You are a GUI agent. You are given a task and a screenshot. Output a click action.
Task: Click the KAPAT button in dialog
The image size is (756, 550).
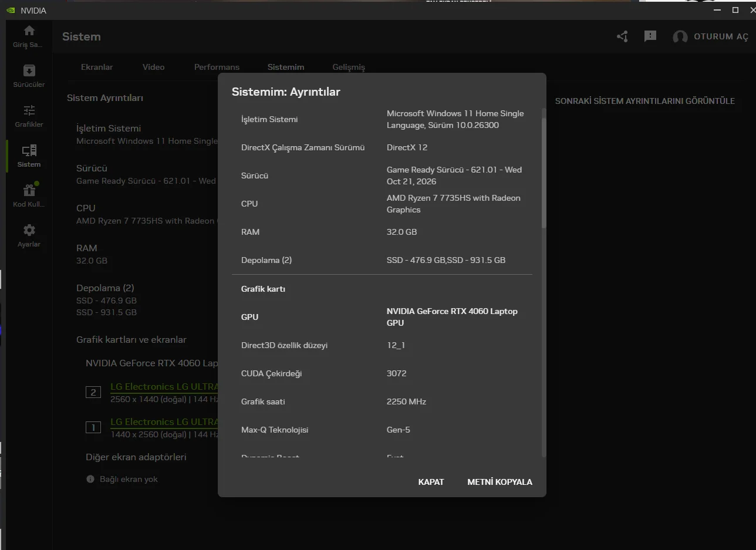pyautogui.click(x=431, y=482)
